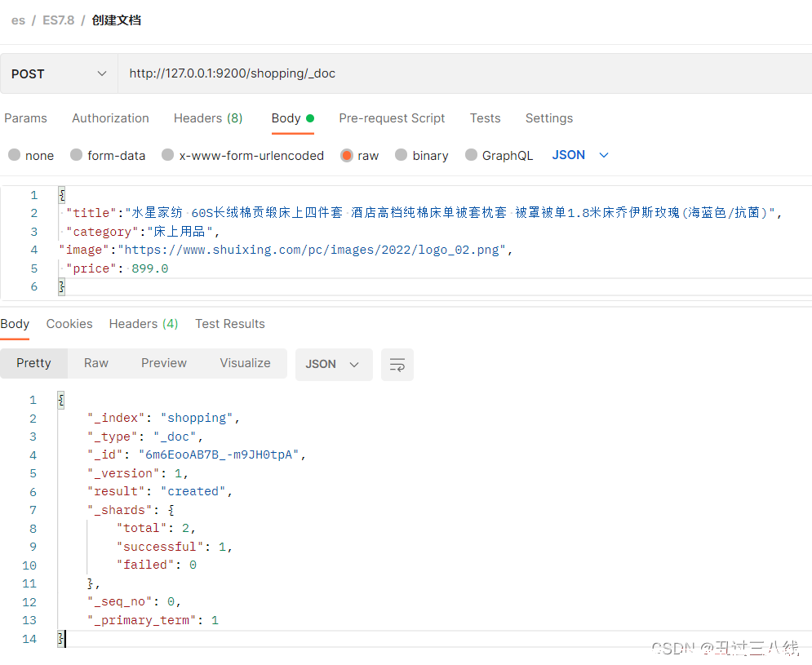Click the "shopping" value in response

197,418
